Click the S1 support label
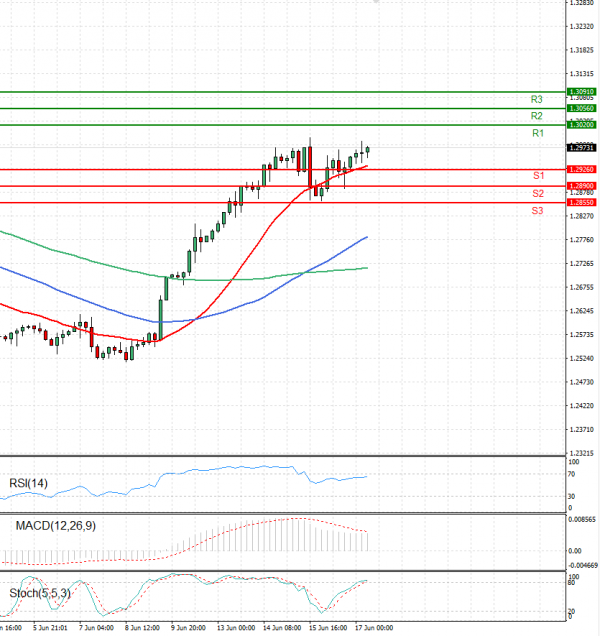Screen dimensions: 600x636 tap(538, 176)
